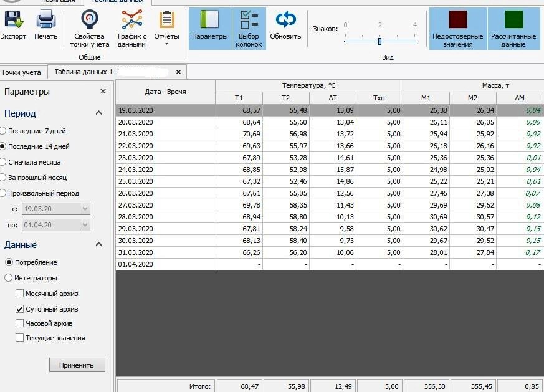
Task: Sort by T1 column header
Action: (x=239, y=98)
